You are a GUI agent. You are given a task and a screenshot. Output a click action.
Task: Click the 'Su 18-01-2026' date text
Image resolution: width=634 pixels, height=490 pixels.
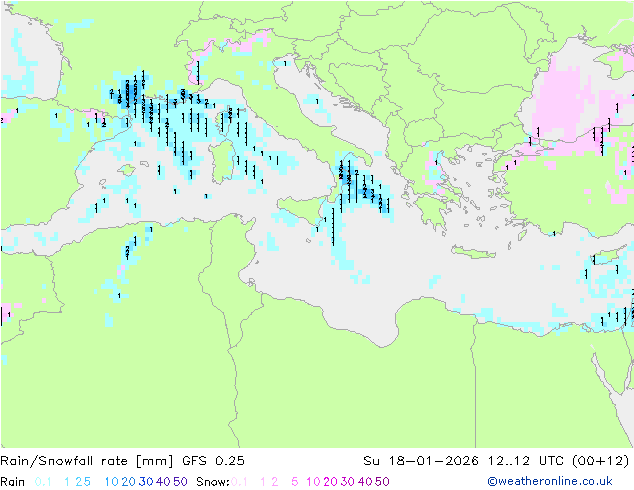(421, 461)
